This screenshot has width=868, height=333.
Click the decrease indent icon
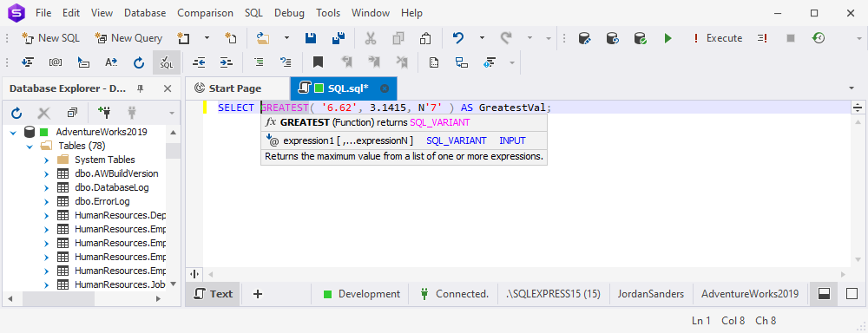199,62
